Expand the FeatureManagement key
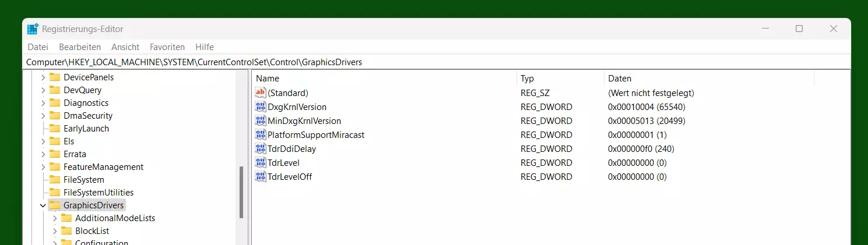Screen dimensions: 868x245 (43, 167)
